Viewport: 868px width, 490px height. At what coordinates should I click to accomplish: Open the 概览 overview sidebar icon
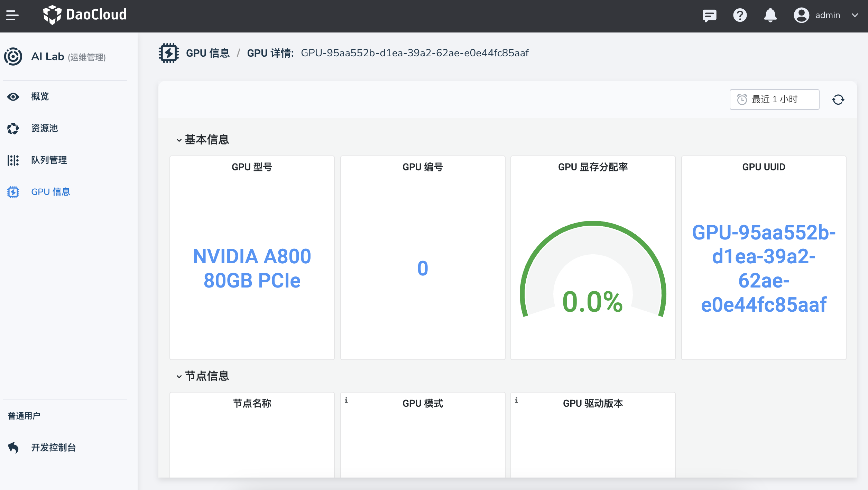coord(13,97)
